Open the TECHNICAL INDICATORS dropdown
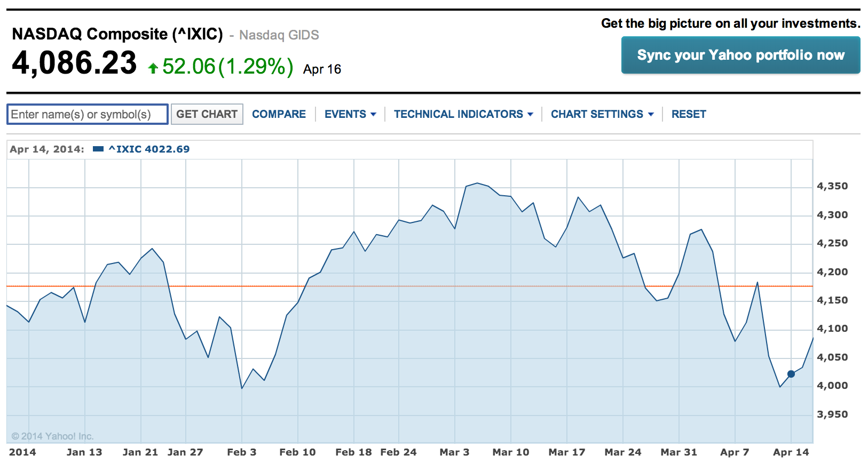868x463 pixels. point(463,114)
